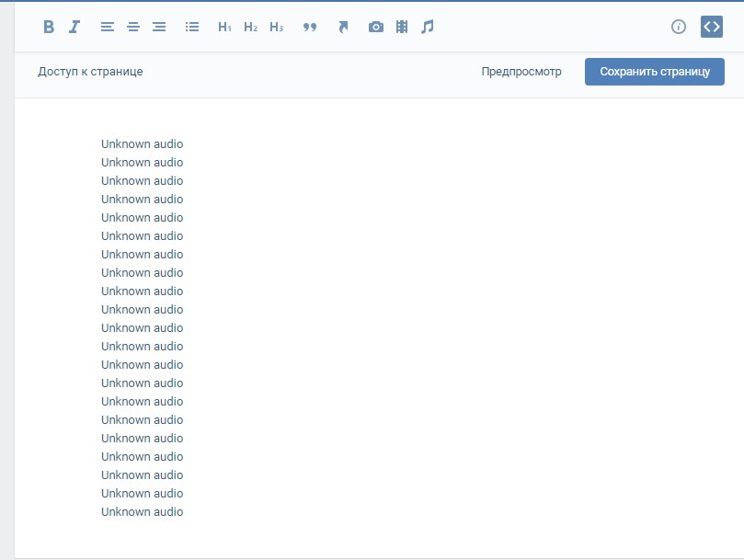Viewport: 744px width, 560px height.
Task: Toggle wiki markup code mode
Action: coord(711,27)
